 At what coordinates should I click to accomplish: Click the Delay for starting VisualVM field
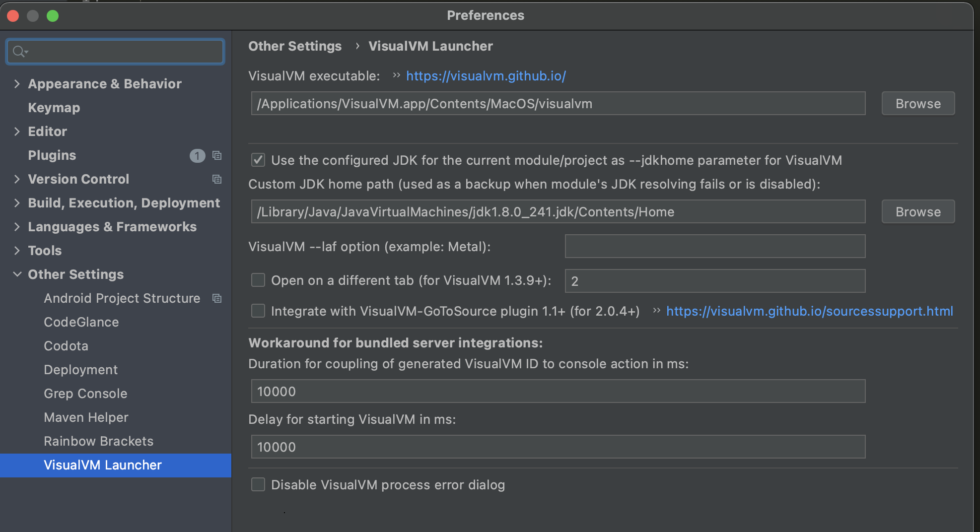coord(558,447)
